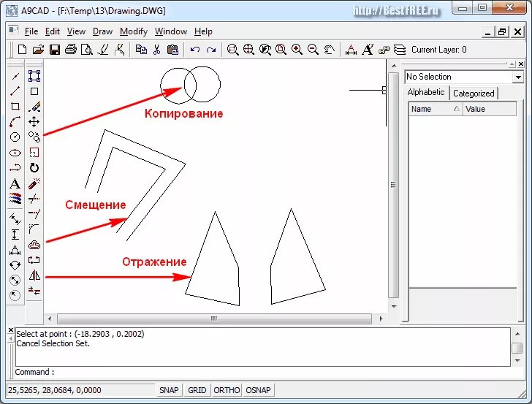Click the Zoom In magnifier icon
This screenshot has width=532, height=404.
pyautogui.click(x=297, y=50)
